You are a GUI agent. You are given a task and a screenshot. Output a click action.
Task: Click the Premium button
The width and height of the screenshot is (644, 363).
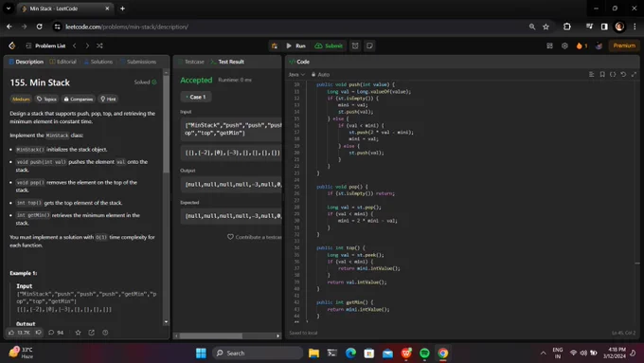624,45
